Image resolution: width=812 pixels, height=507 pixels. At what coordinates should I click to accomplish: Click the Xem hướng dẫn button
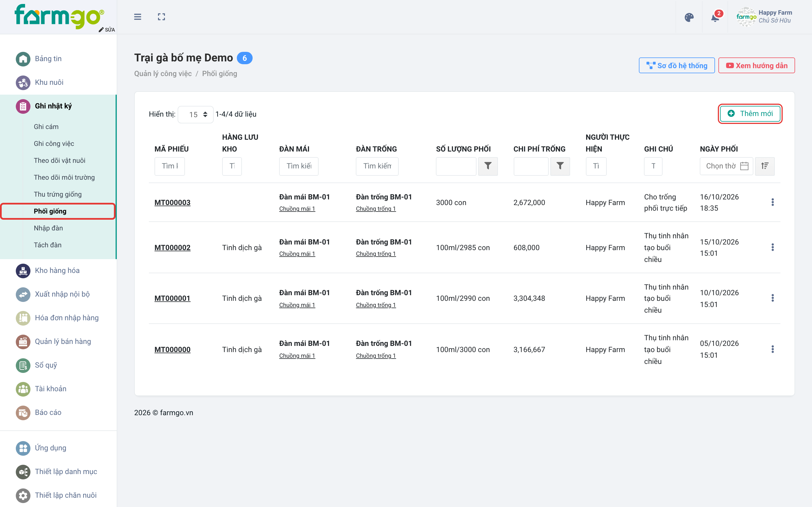(x=756, y=65)
